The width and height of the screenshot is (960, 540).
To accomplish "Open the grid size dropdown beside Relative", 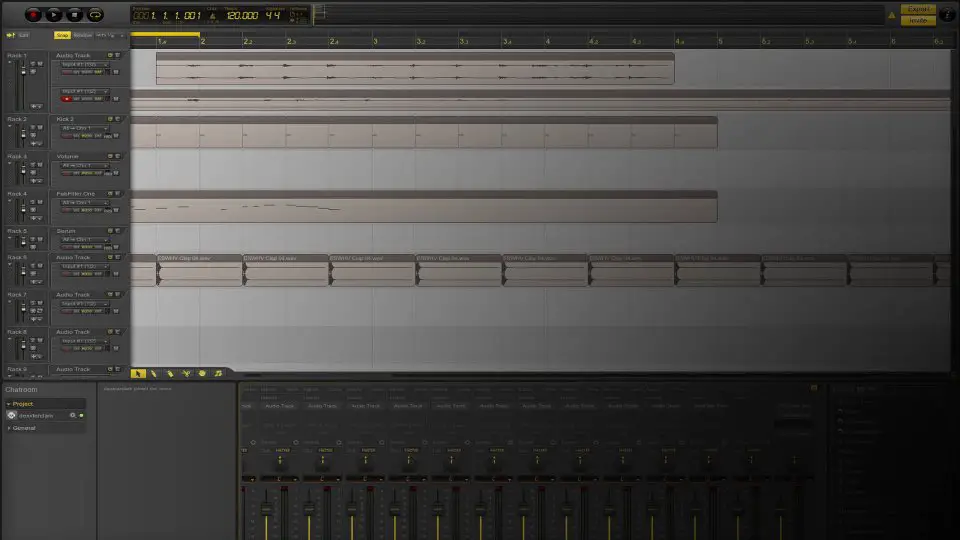I will [110, 36].
